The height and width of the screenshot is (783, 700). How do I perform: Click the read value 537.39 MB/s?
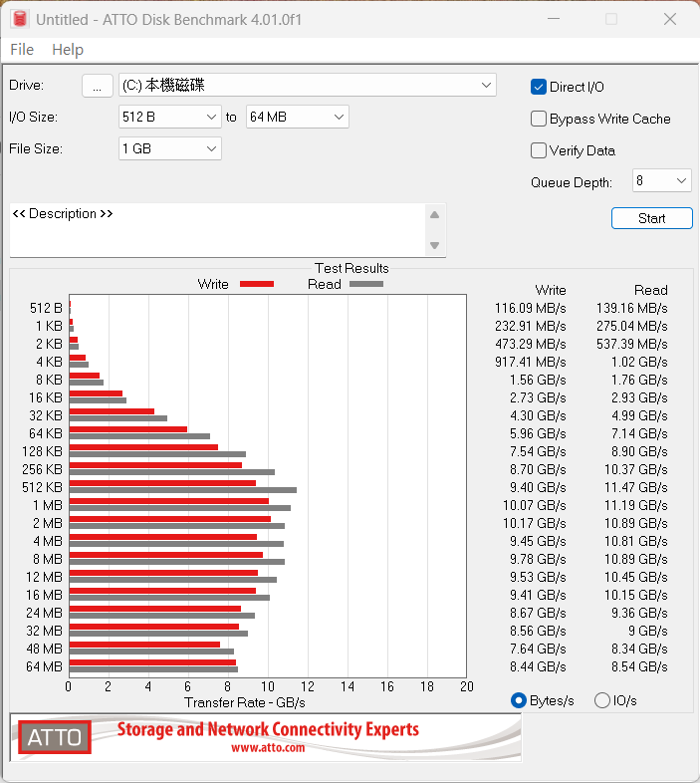click(x=631, y=344)
